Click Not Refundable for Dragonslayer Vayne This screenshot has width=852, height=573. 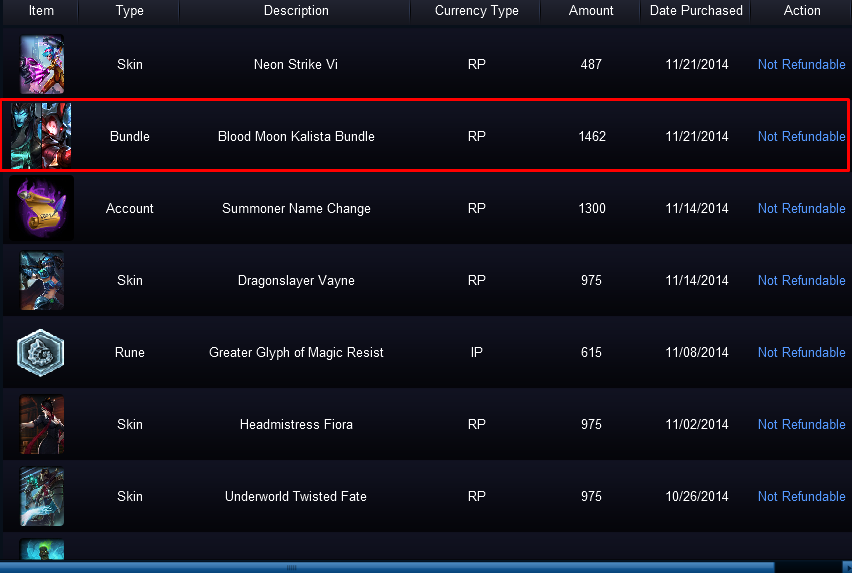(x=801, y=280)
